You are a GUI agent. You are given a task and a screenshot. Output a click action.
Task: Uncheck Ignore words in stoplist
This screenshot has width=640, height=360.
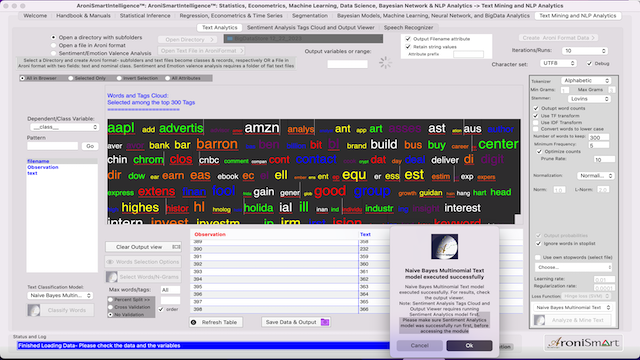538,243
